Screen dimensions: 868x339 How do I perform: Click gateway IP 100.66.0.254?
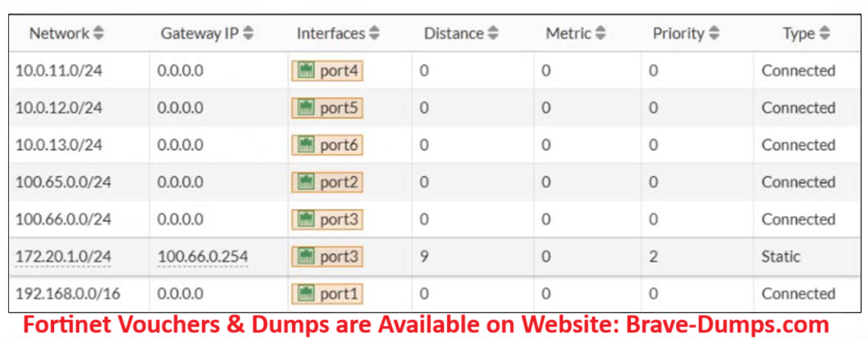(202, 257)
